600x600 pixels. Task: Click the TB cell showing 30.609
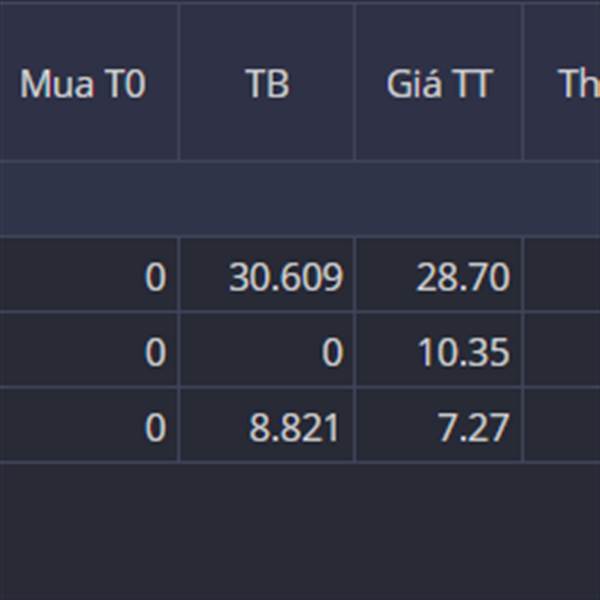[285, 277]
